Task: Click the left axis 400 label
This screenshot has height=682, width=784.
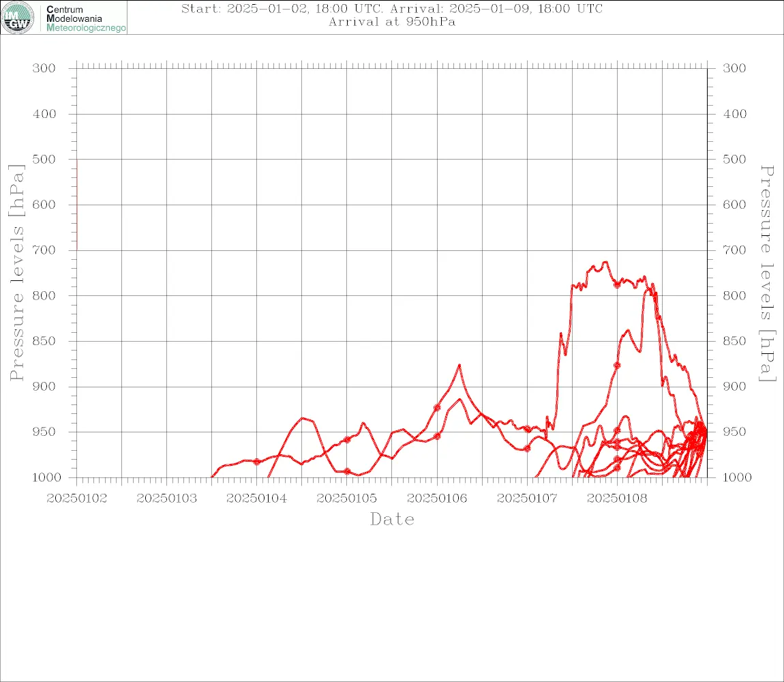Action: pos(44,114)
